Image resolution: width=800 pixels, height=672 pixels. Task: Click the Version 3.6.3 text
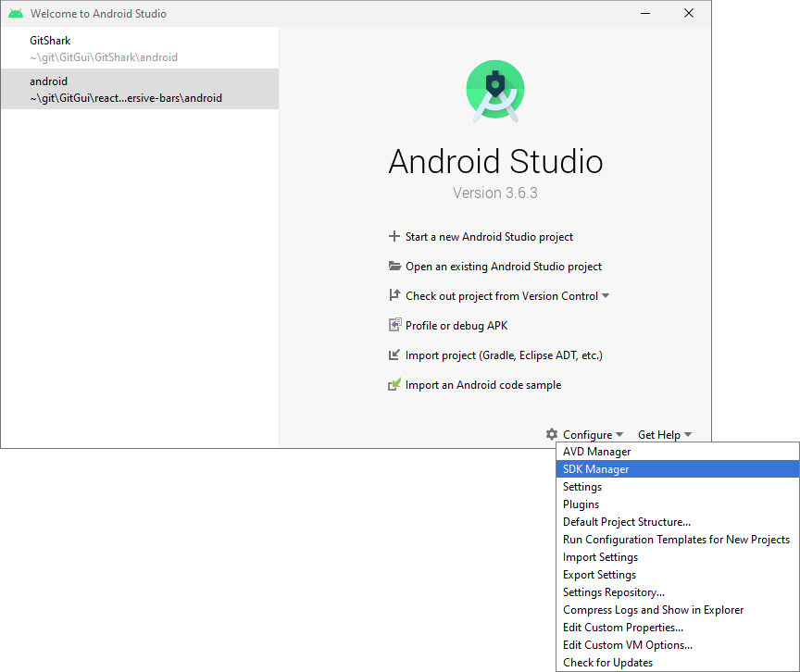pos(494,193)
